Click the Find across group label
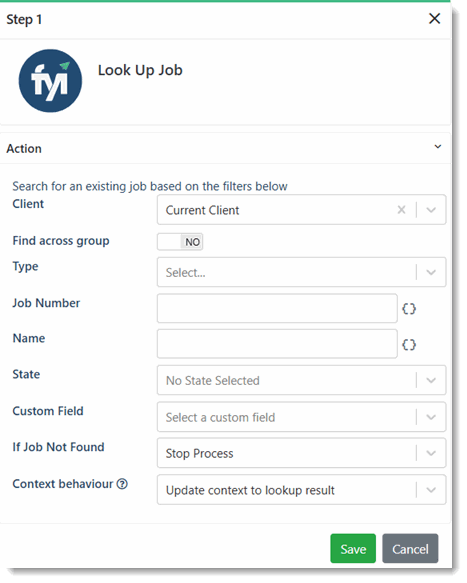 [61, 241]
